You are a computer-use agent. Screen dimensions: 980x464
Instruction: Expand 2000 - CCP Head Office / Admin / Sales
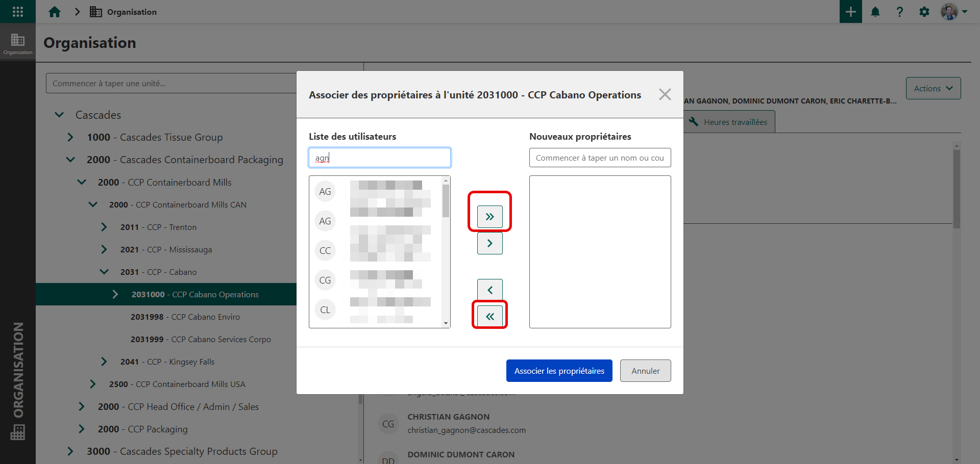coord(82,406)
